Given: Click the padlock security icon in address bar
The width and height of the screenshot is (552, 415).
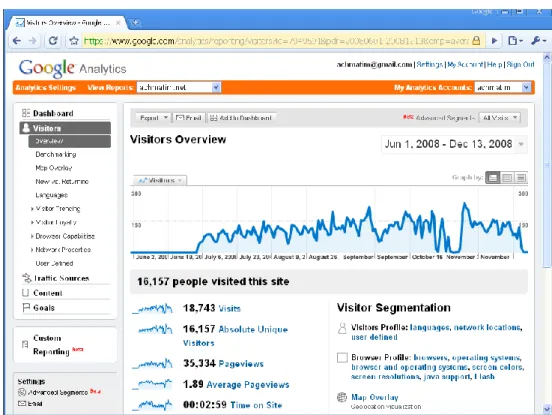Looking at the screenshot, I should 476,40.
